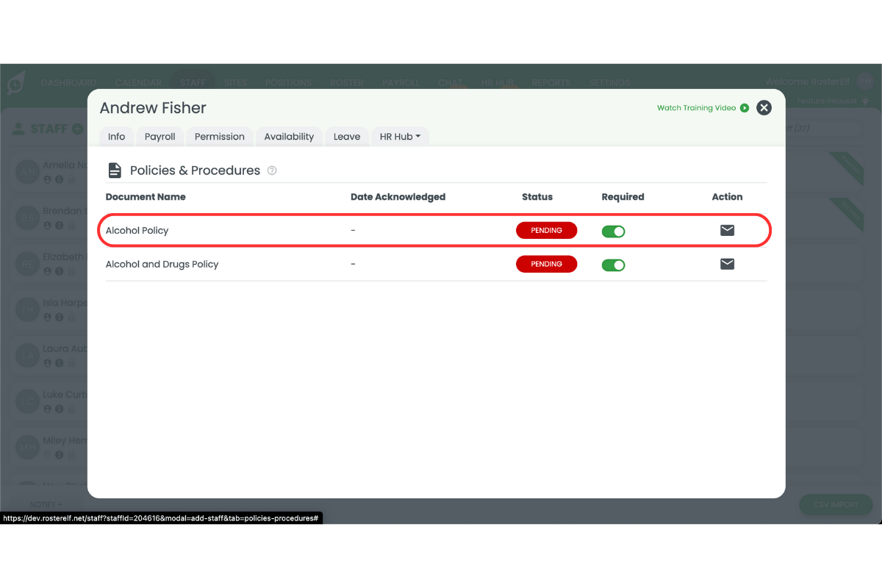This screenshot has width=882, height=588.
Task: Select the Permission tab
Action: pos(219,137)
